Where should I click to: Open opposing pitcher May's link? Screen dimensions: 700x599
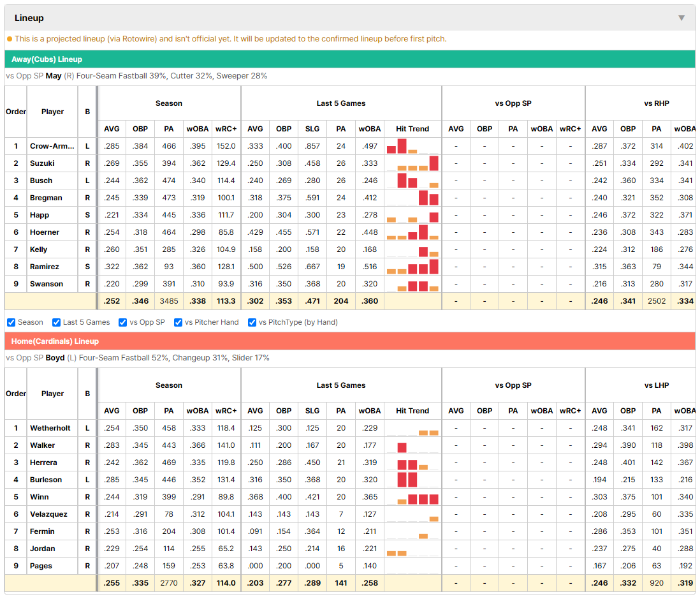(x=54, y=76)
